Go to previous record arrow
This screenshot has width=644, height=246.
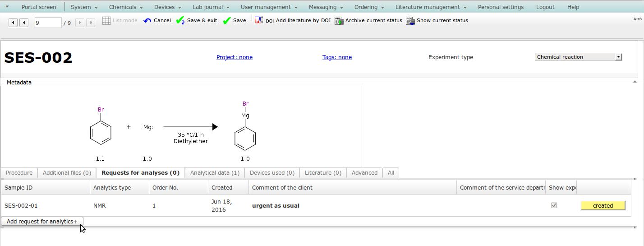point(24,23)
